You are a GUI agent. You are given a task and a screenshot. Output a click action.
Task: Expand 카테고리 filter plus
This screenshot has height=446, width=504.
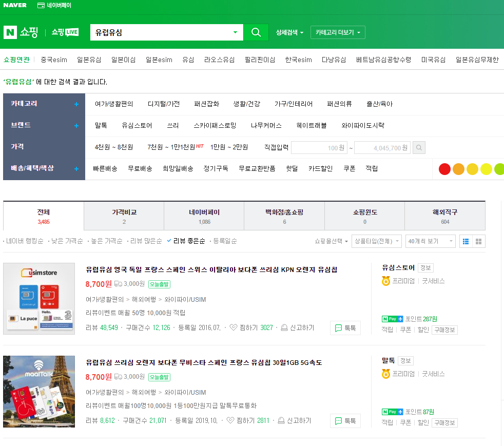76,104
